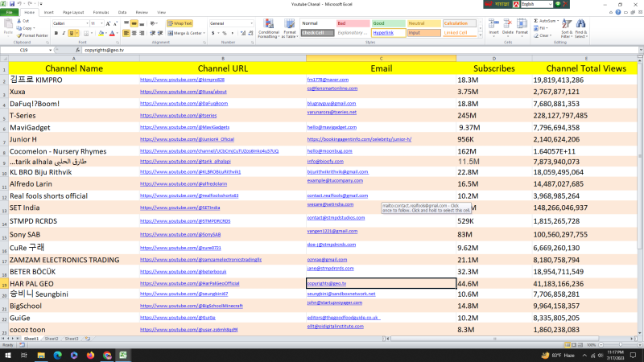Open the File tab
This screenshot has height=362, width=644.
click(9, 12)
